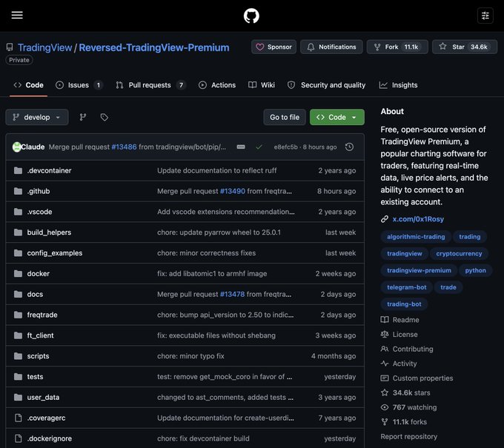Open the build_helpers folder

(49, 233)
